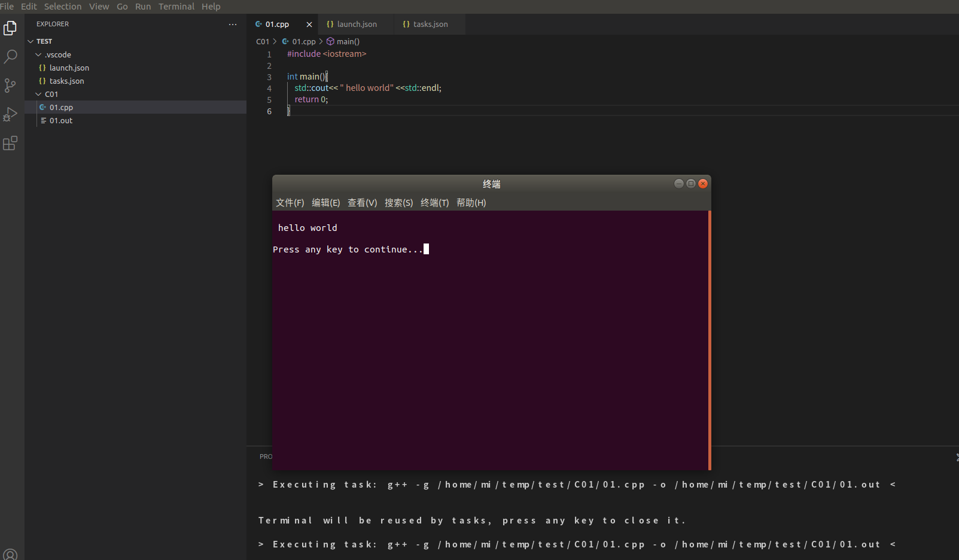This screenshot has width=959, height=560.
Task: Click the 01.cpp breadcrumb segment
Action: click(x=304, y=41)
